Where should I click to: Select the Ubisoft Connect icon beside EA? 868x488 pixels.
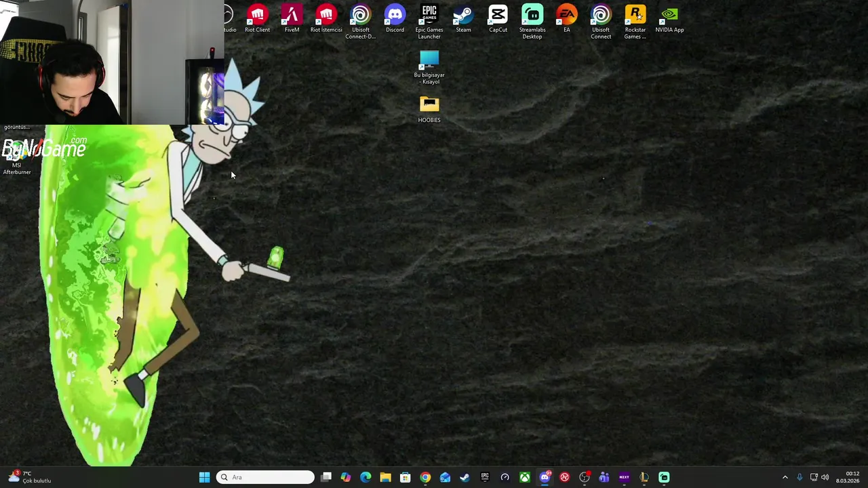tap(601, 22)
